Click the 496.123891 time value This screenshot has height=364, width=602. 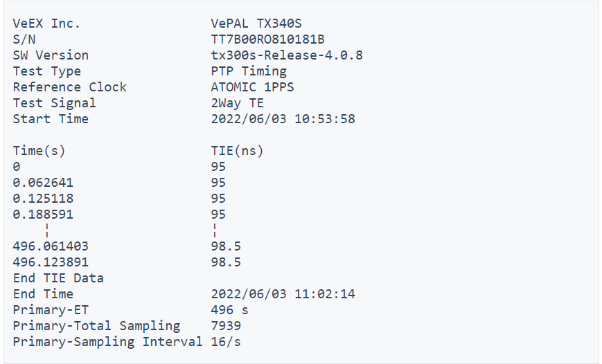click(51, 262)
